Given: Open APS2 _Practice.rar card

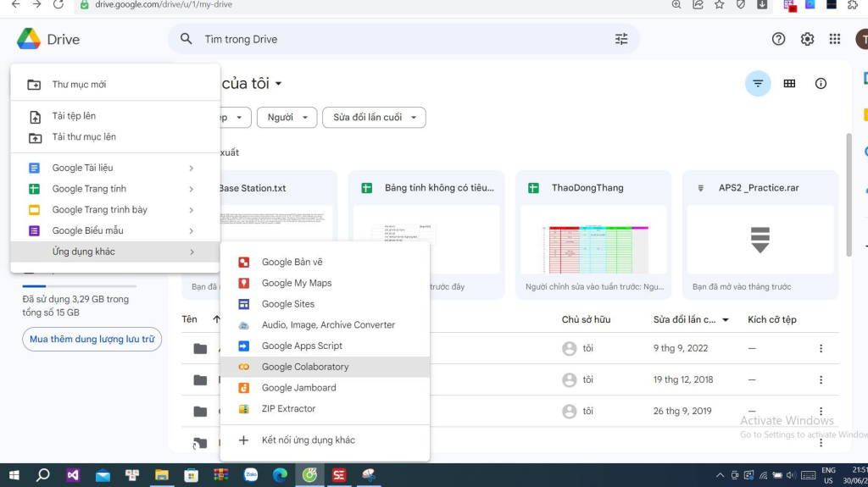Looking at the screenshot, I should [760, 235].
